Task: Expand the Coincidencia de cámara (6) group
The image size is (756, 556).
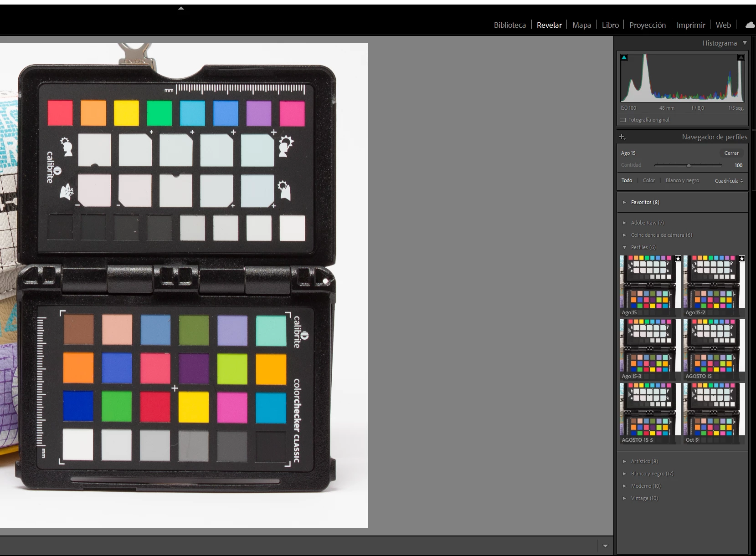Action: [x=624, y=235]
